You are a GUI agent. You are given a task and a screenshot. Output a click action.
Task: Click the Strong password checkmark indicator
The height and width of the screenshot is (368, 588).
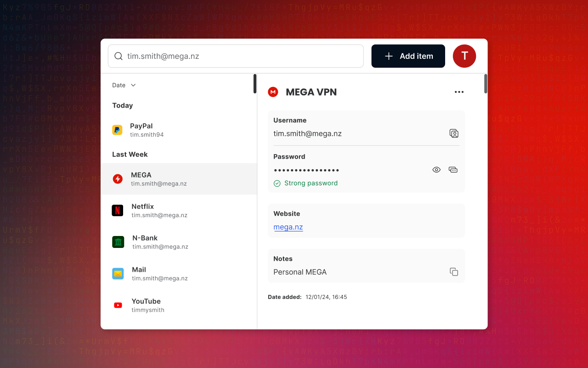pyautogui.click(x=277, y=183)
